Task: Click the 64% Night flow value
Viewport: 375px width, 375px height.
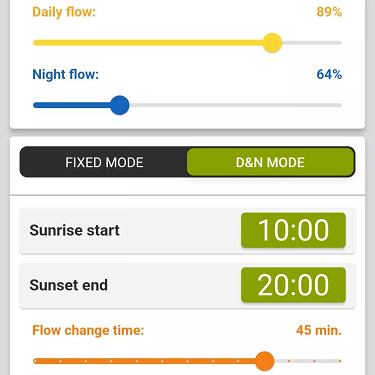Action: (x=329, y=74)
